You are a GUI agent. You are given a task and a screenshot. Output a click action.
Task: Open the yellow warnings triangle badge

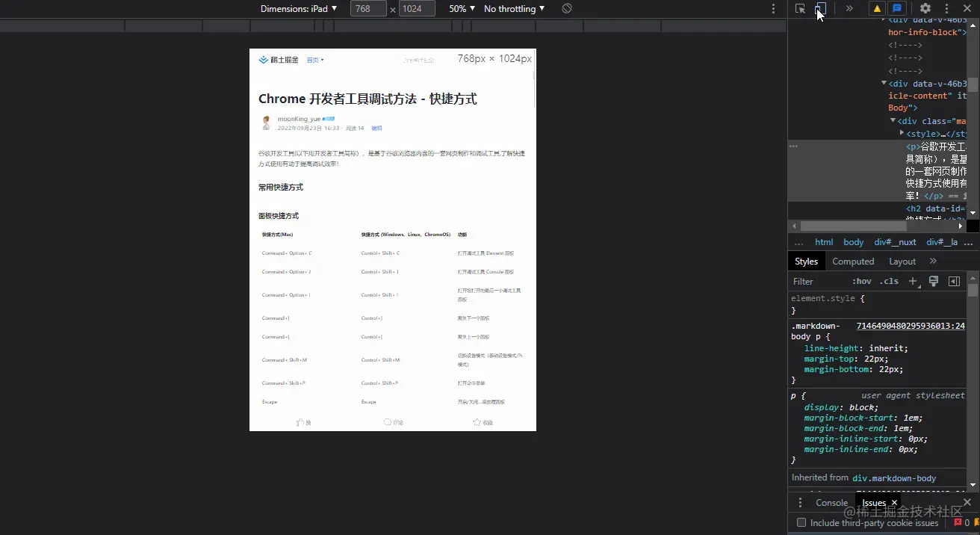point(877,9)
